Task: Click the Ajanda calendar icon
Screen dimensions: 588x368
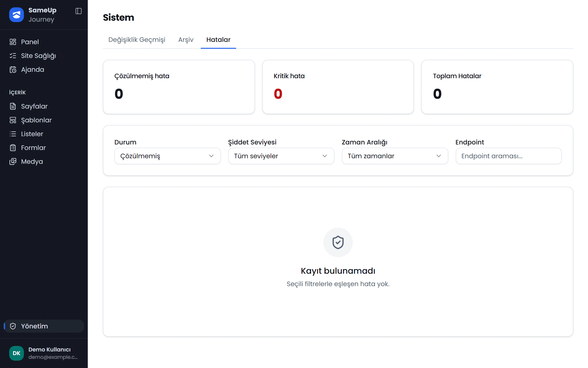Action: 13,70
